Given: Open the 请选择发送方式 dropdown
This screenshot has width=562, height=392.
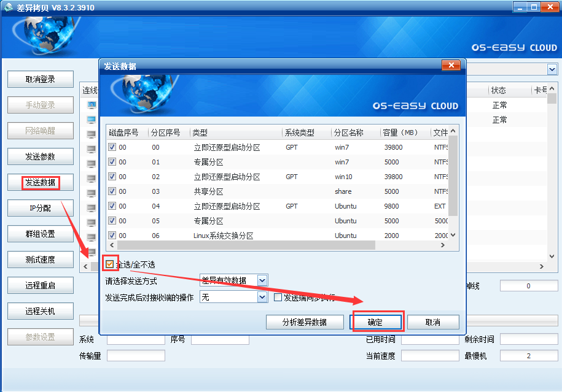Looking at the screenshot, I should point(262,280).
